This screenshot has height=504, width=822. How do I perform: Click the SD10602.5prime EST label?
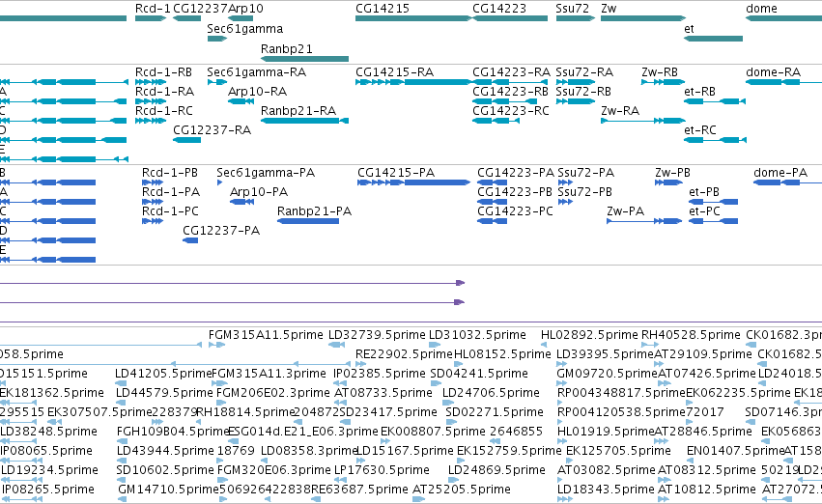(165, 470)
